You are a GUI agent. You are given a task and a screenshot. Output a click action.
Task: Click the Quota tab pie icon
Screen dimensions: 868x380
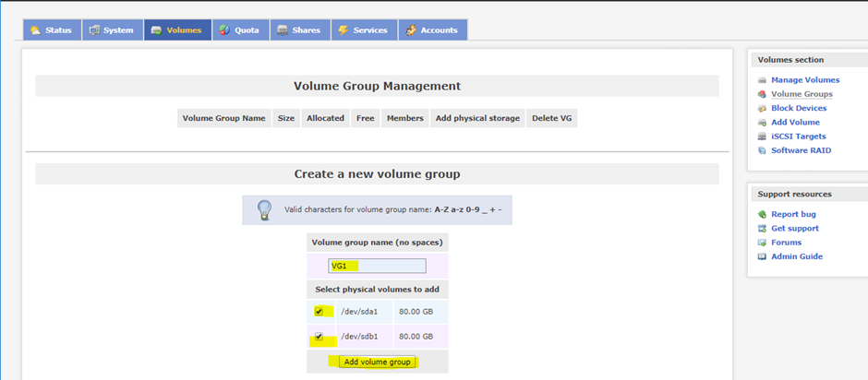(224, 30)
